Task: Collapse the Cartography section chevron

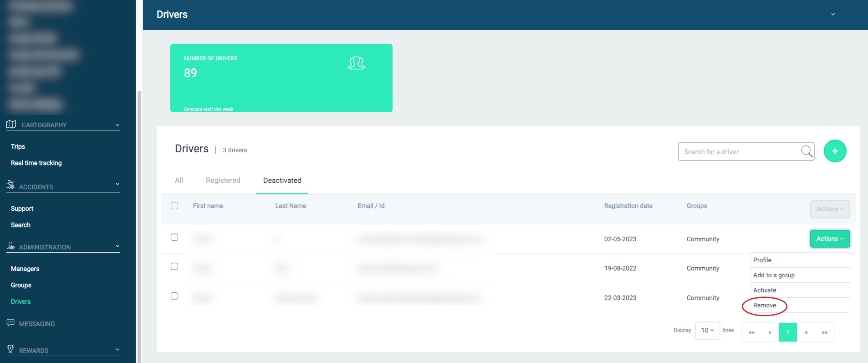Action: (x=117, y=125)
